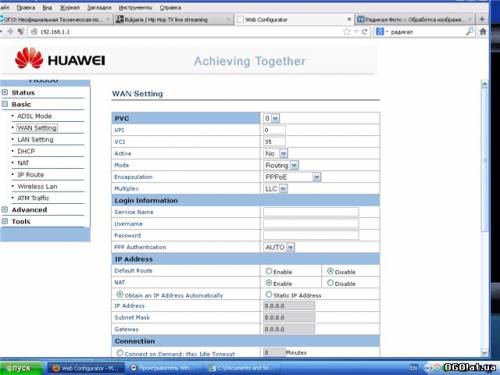Open the Active dropdown

(x=275, y=153)
